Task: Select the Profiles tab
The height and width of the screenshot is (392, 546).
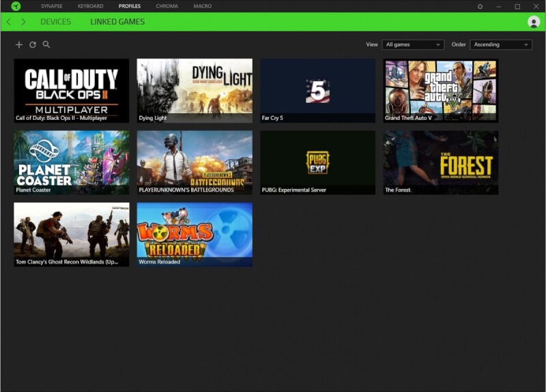Action: (x=130, y=6)
